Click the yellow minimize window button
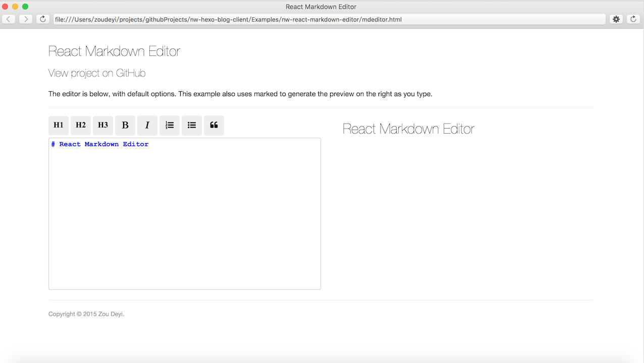644x363 pixels. (15, 7)
